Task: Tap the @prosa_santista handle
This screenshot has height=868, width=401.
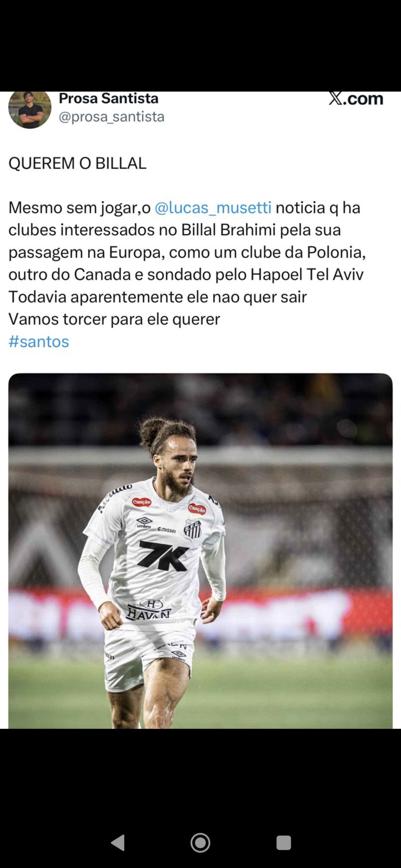Action: 112,116
